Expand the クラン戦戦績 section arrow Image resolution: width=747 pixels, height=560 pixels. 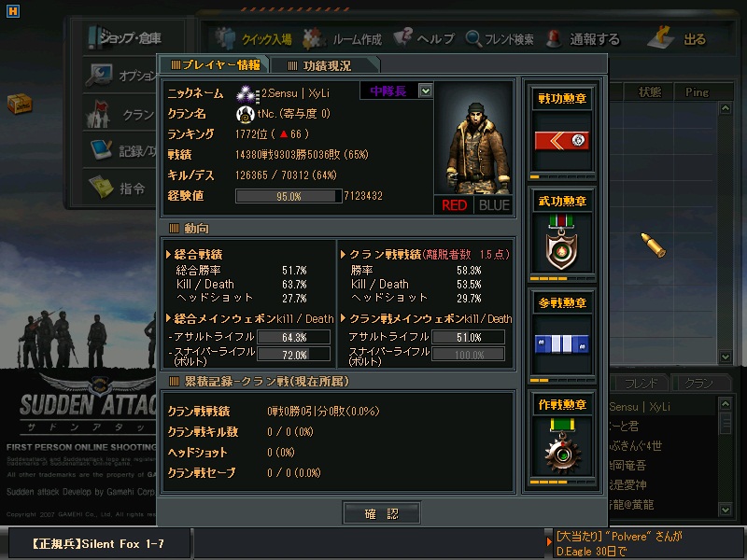pyautogui.click(x=343, y=254)
